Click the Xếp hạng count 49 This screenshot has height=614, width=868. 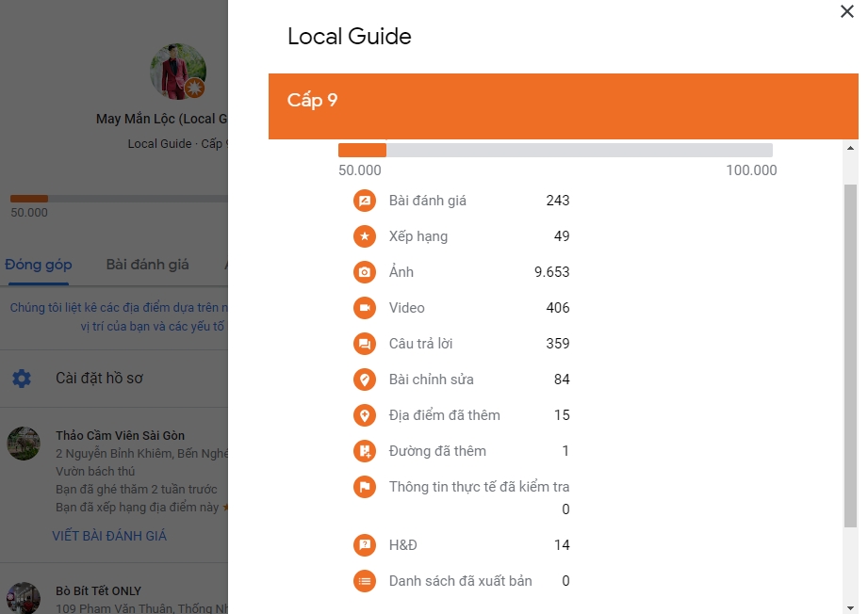coord(562,236)
